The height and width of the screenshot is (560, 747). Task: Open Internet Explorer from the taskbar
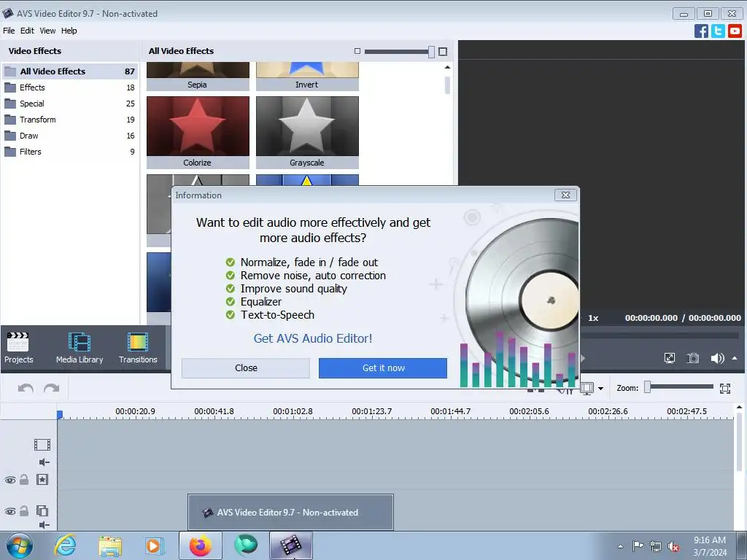click(x=65, y=545)
